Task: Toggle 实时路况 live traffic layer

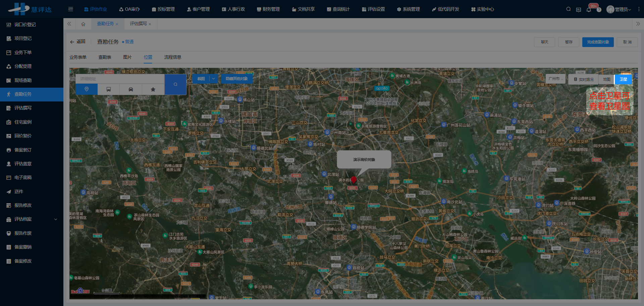Action: (x=583, y=79)
